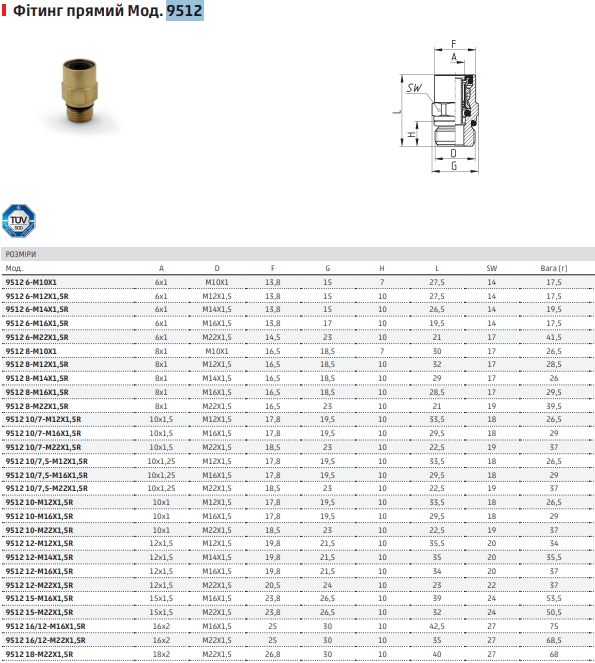Select row 9512 10/7,5-M22X1,5R
This screenshot has height=663, width=595.
[x=298, y=488]
